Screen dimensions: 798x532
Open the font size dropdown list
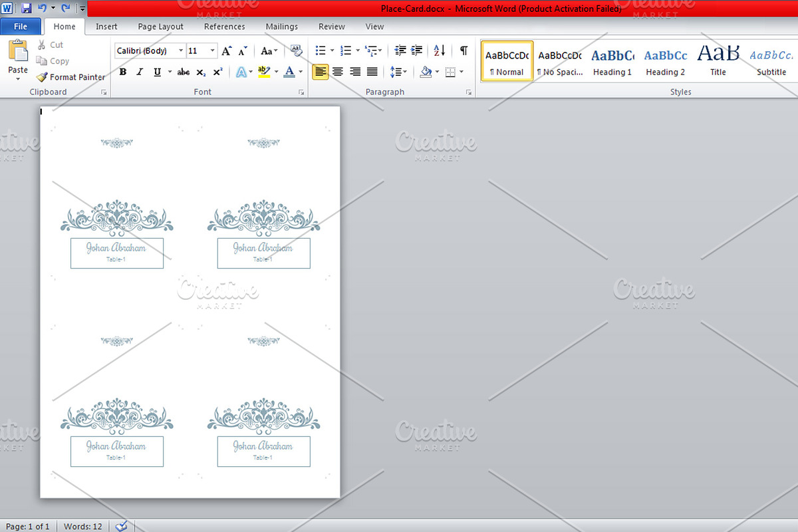tap(213, 51)
